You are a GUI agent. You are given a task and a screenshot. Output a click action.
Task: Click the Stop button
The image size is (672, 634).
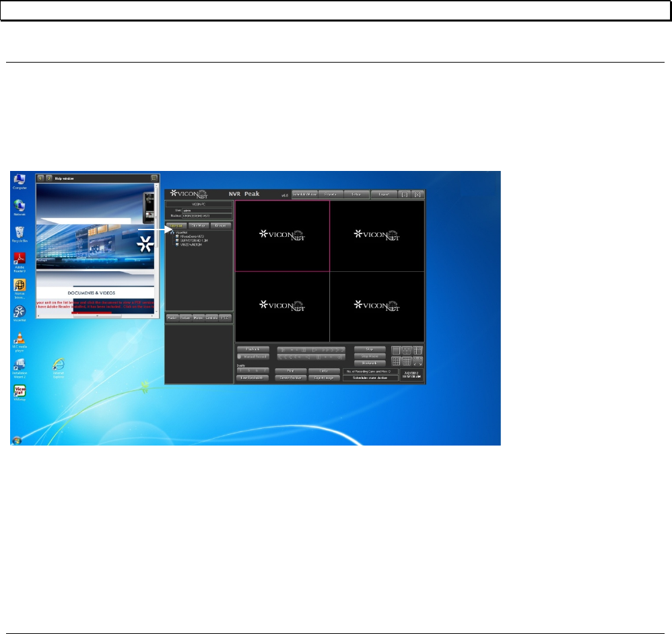(370, 349)
